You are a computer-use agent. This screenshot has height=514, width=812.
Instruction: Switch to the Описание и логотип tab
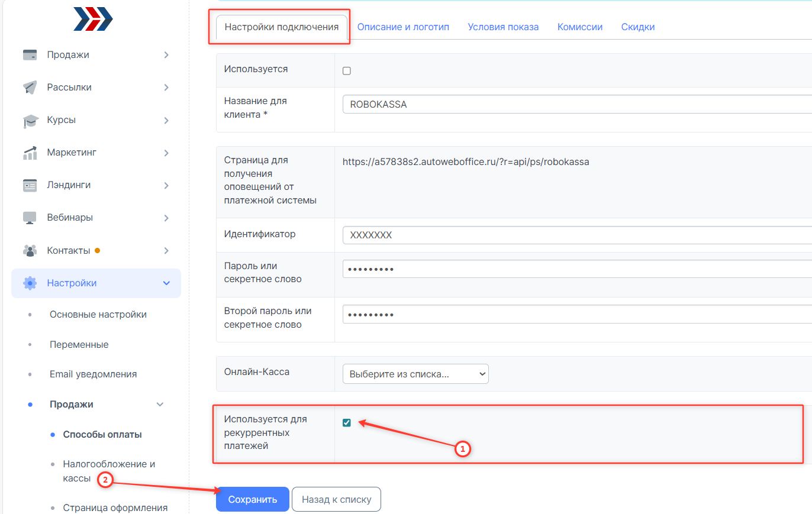(x=403, y=27)
